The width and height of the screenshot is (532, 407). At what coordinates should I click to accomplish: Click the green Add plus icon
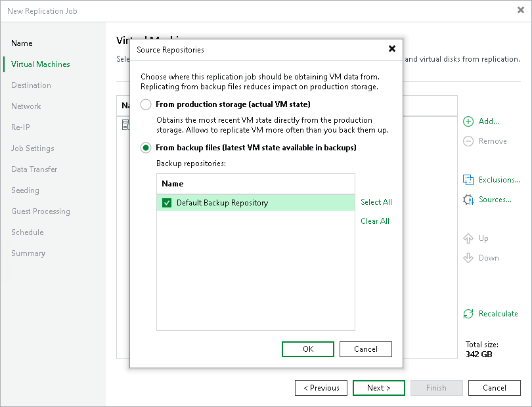[x=468, y=121]
